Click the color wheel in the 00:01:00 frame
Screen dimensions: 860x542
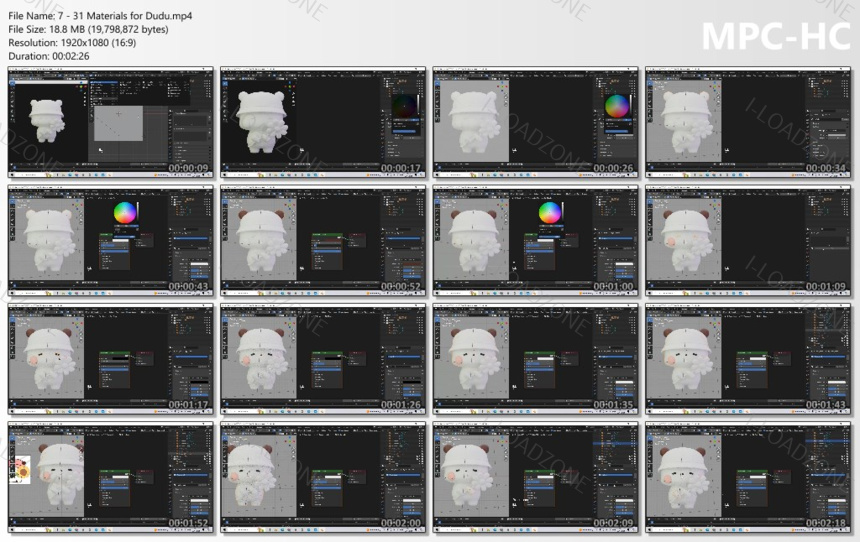coord(550,213)
